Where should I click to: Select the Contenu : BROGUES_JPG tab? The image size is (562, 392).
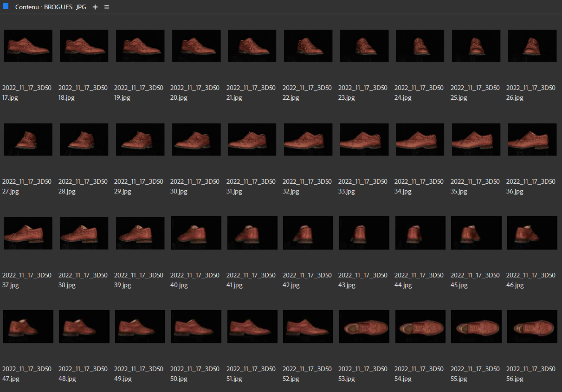50,7
